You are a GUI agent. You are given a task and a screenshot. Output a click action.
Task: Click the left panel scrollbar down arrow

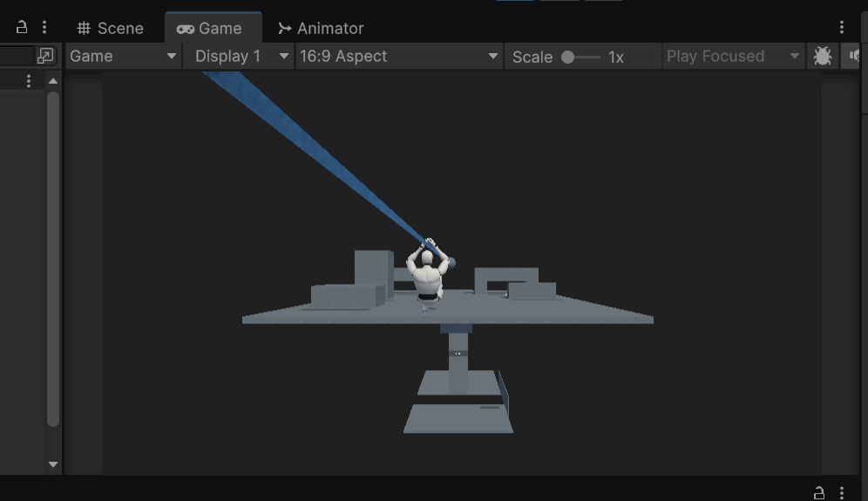pyautogui.click(x=53, y=464)
